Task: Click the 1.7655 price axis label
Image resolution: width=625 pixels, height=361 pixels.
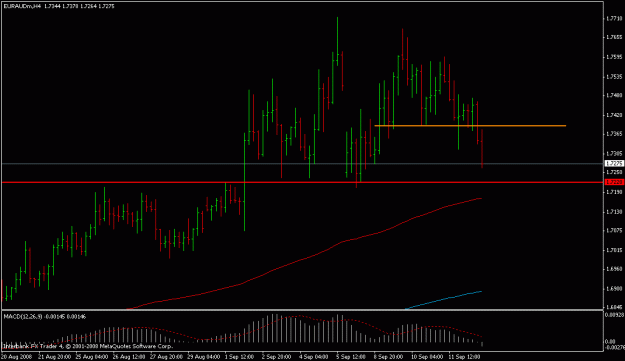Action: pos(614,37)
